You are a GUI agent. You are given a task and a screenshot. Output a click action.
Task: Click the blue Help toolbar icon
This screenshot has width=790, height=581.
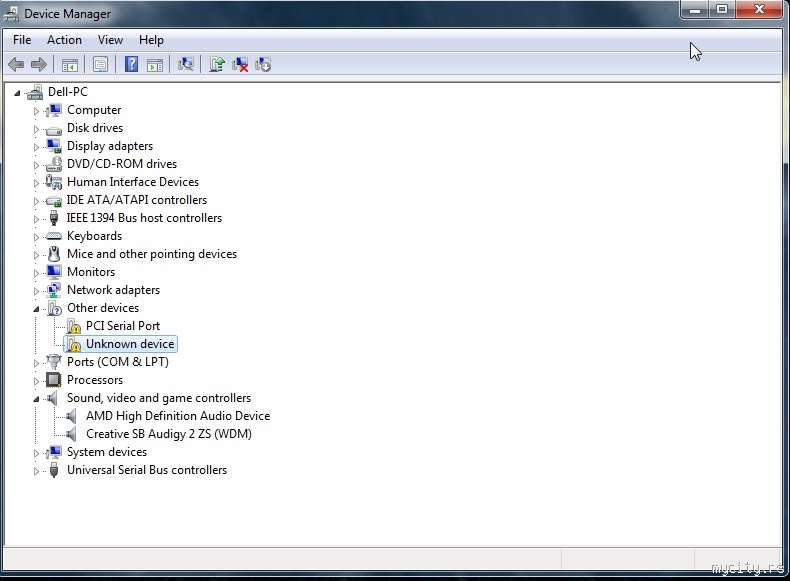(131, 64)
